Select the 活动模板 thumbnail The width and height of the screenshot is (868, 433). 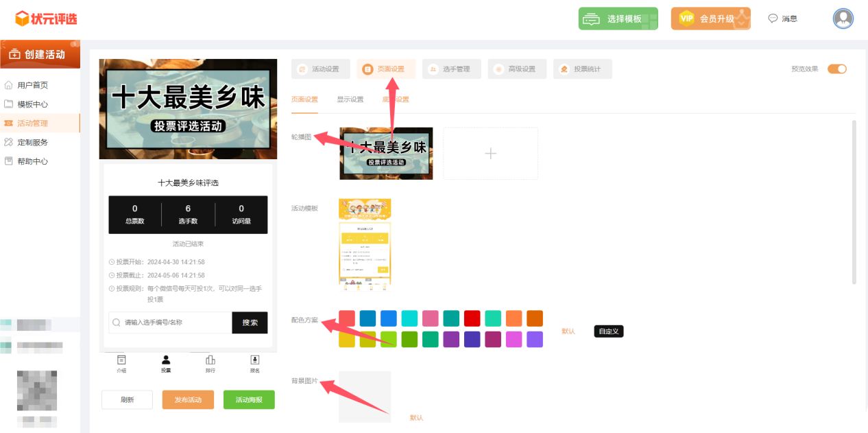click(x=365, y=242)
